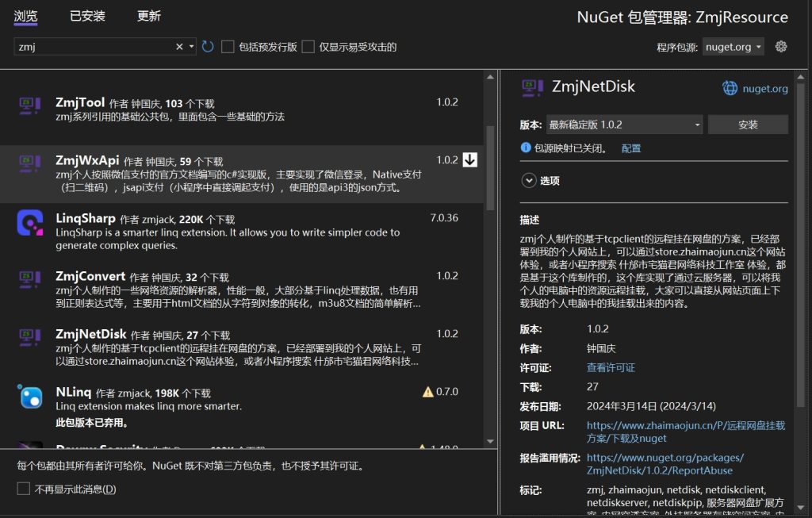
Task: Collapse the 选项 section
Action: point(530,180)
